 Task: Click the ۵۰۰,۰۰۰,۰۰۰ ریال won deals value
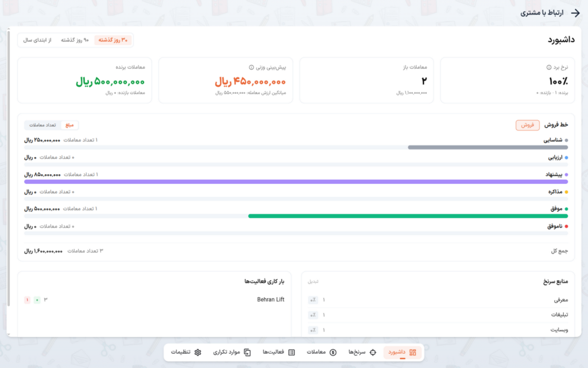coord(110,82)
